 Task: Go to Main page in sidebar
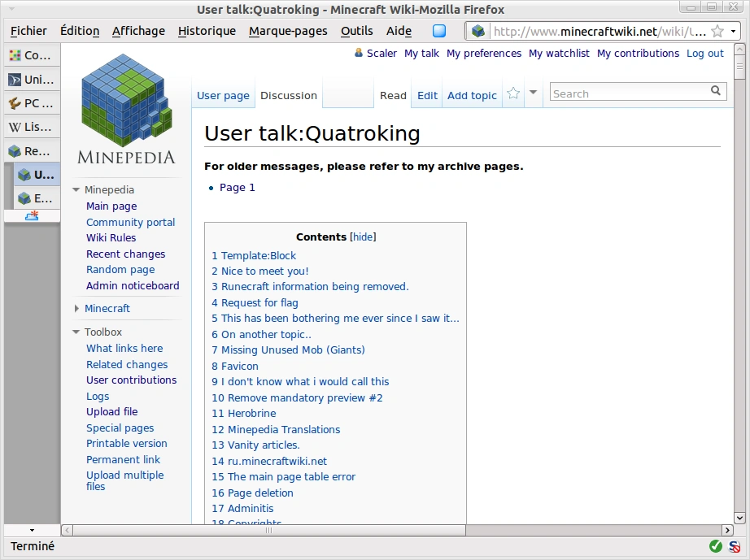tap(111, 206)
